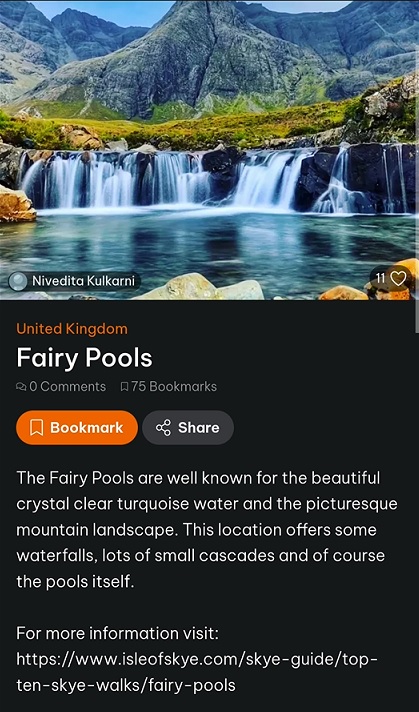Click the share nodes icon
Screen dimensions: 419x712
(163, 428)
